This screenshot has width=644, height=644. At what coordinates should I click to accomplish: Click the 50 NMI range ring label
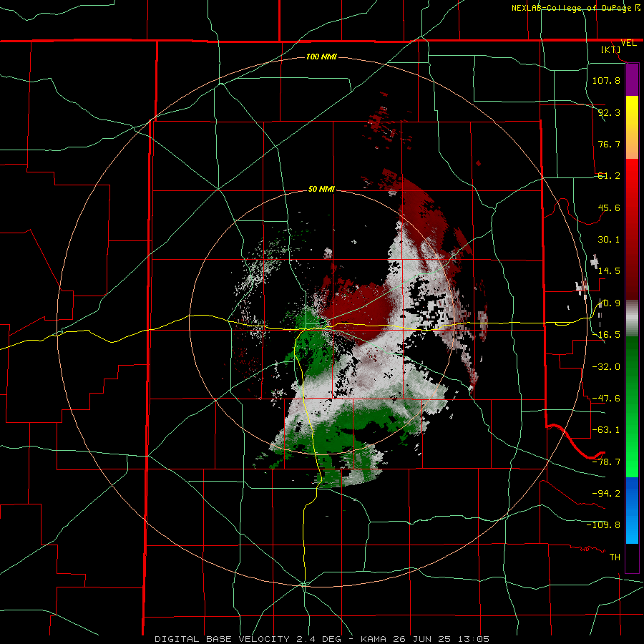(321, 190)
